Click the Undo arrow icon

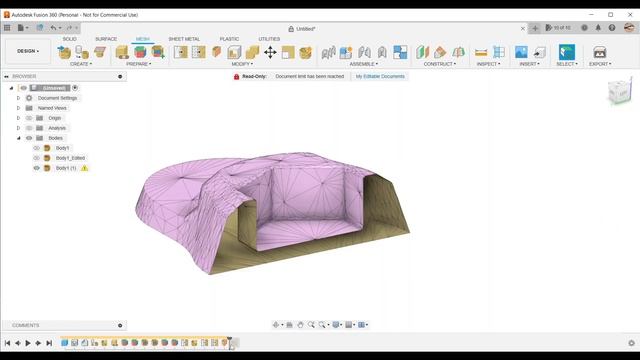pyautogui.click(x=53, y=28)
